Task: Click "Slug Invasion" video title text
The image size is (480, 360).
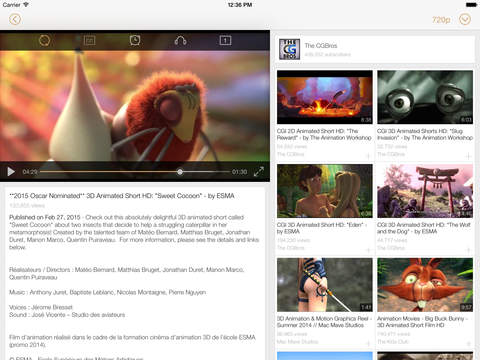Action: 425,134
